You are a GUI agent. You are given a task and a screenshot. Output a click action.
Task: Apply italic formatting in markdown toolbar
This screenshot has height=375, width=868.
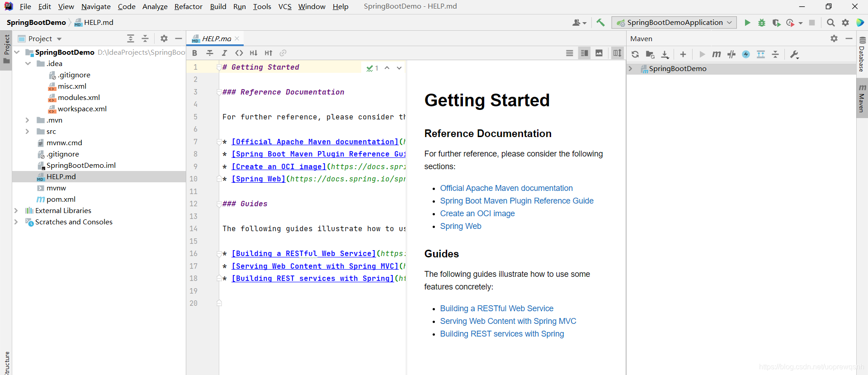(224, 53)
